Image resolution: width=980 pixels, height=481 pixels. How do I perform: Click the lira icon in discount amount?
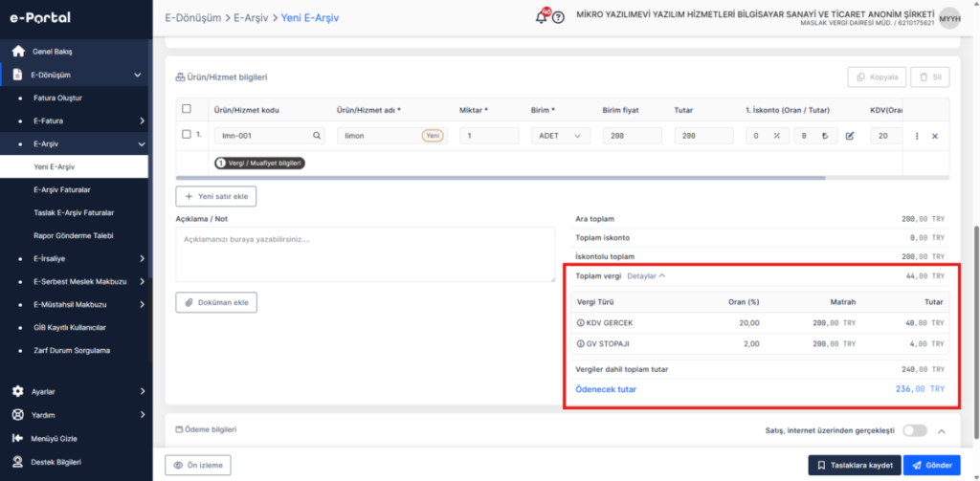tap(825, 136)
